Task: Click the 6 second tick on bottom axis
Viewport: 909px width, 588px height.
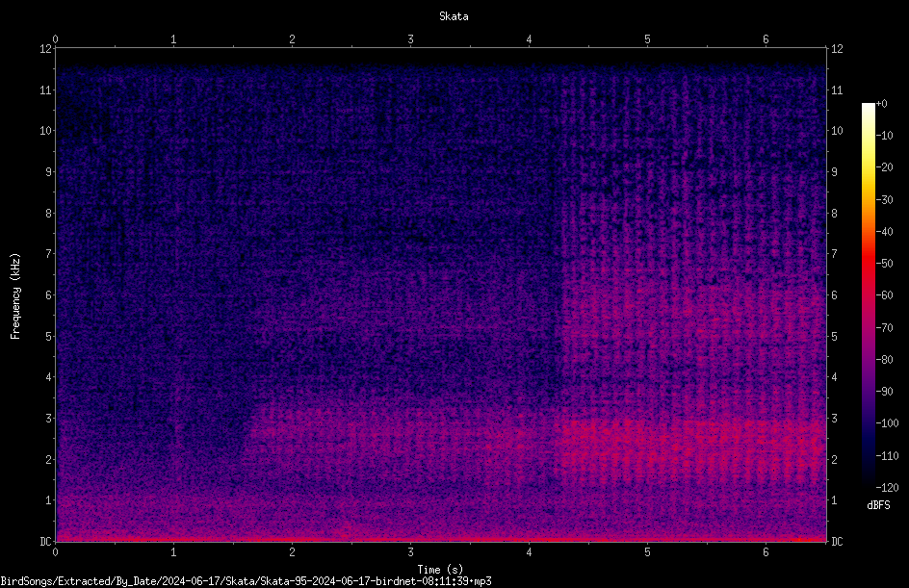Action: pos(766,552)
